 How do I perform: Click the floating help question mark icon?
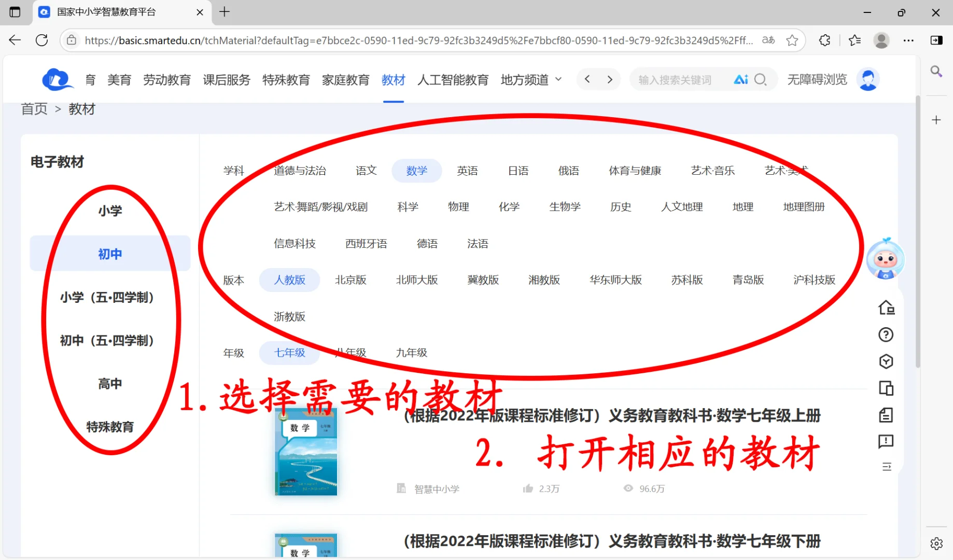point(886,335)
